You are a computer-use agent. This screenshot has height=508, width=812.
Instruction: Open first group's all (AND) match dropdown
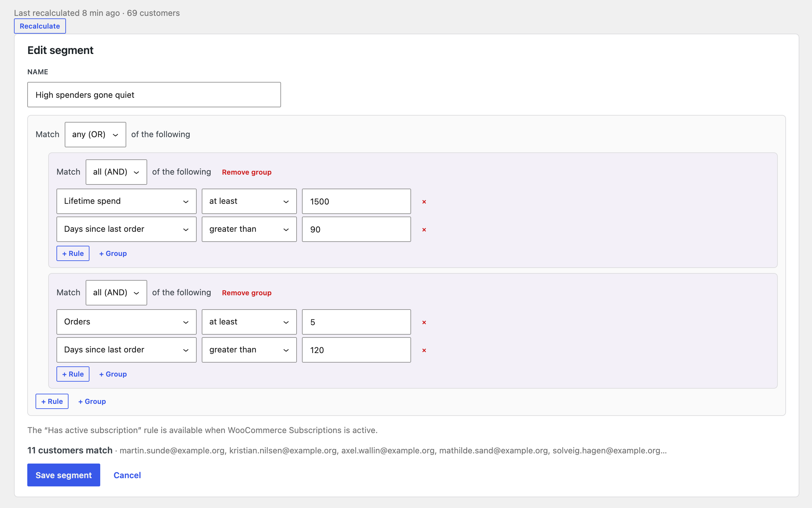(x=116, y=172)
